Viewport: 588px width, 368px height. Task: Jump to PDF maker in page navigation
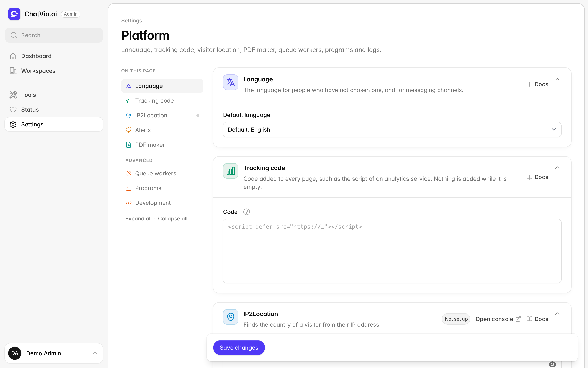tap(162, 145)
